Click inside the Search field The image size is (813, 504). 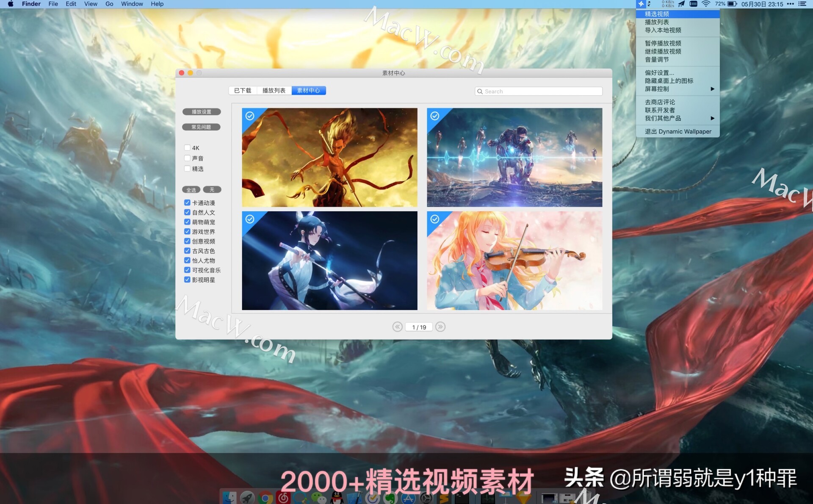pos(538,91)
